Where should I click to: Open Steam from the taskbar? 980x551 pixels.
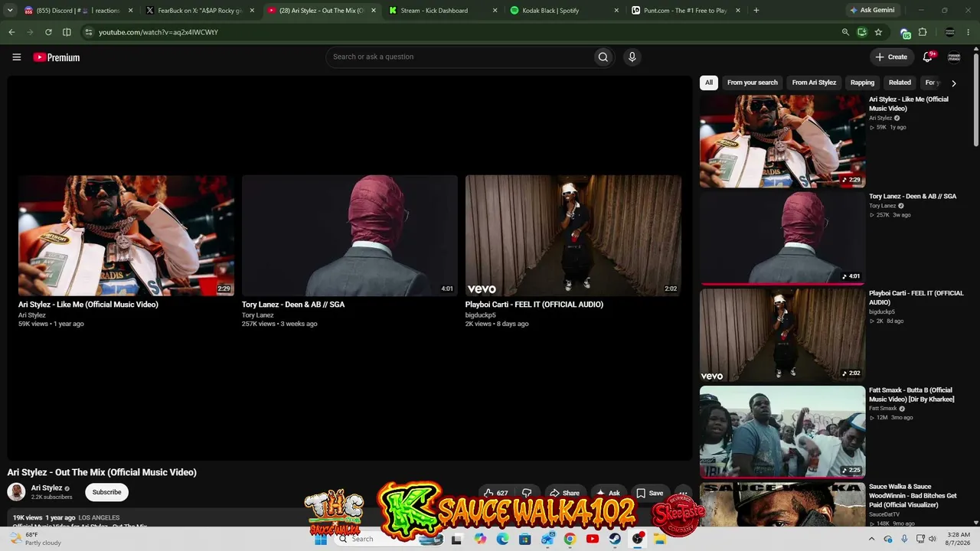pyautogui.click(x=615, y=539)
